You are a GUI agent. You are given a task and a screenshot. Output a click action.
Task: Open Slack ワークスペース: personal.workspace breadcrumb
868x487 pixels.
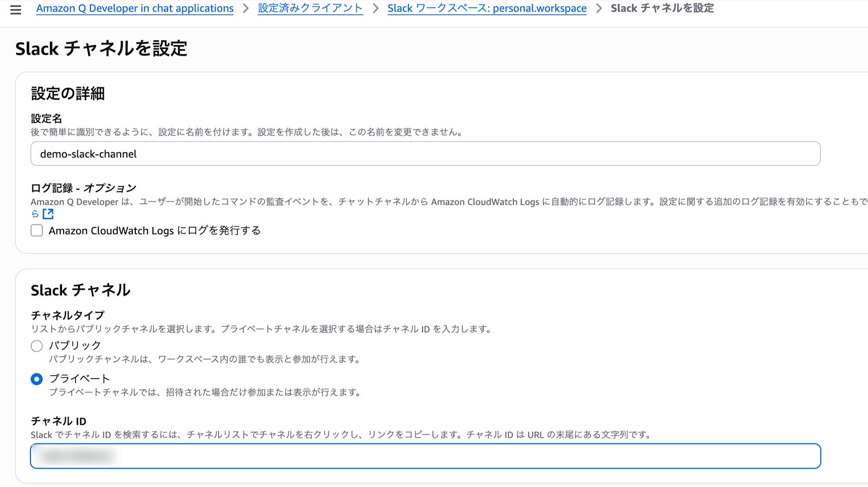(487, 8)
